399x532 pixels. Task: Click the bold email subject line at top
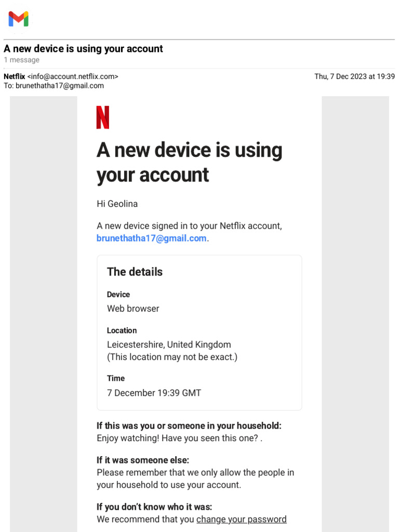[x=83, y=49]
